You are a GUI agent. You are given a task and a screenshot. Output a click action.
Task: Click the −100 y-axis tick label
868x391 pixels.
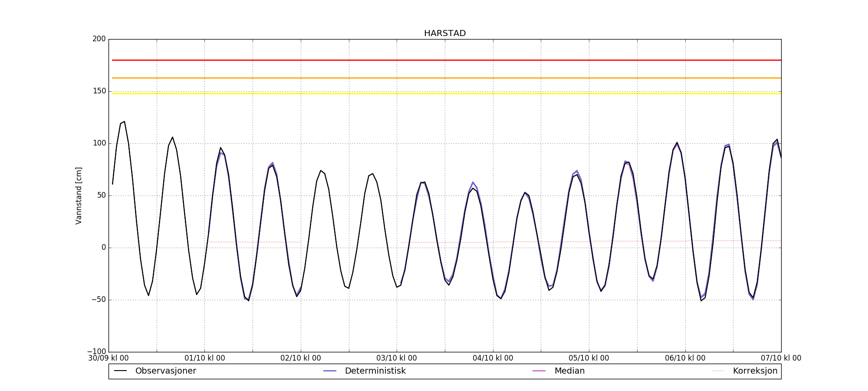[96, 351]
